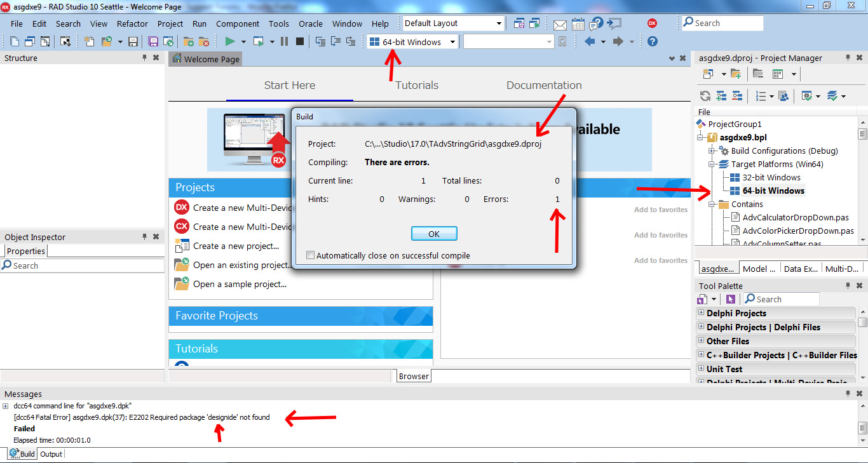Open the Component menu
The width and height of the screenshot is (868, 463).
click(x=238, y=23)
